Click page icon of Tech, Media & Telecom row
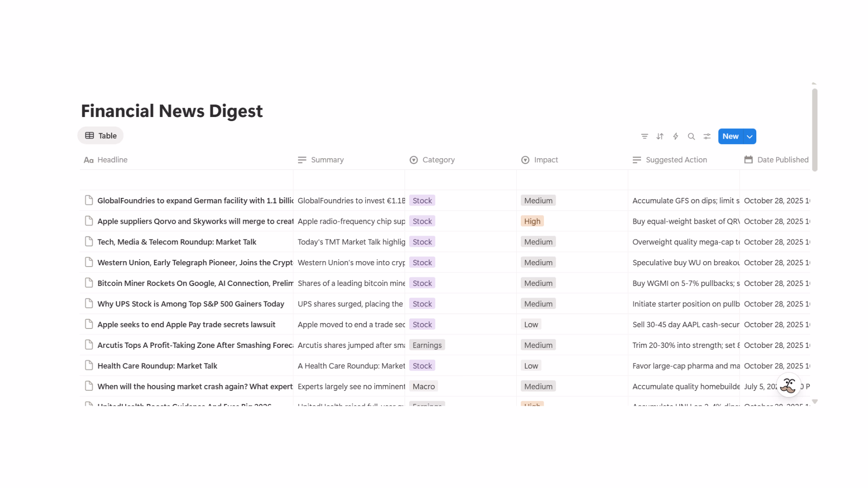This screenshot has height=488, width=868. [89, 242]
